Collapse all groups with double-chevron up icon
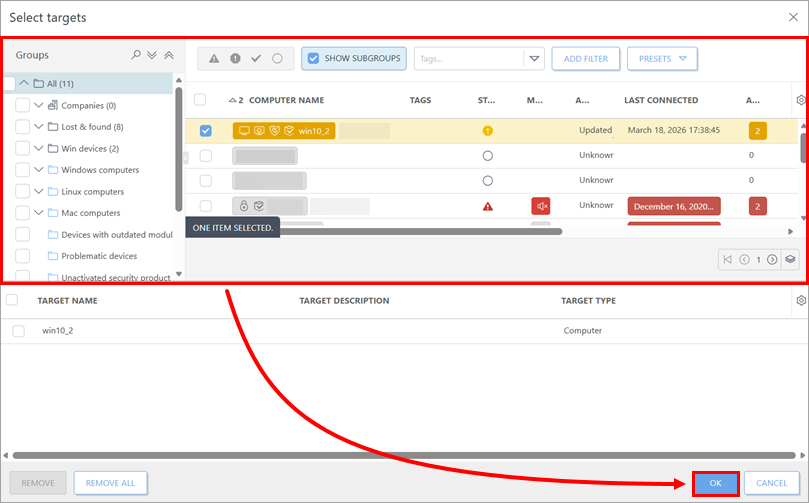The height and width of the screenshot is (503, 809). coord(168,56)
